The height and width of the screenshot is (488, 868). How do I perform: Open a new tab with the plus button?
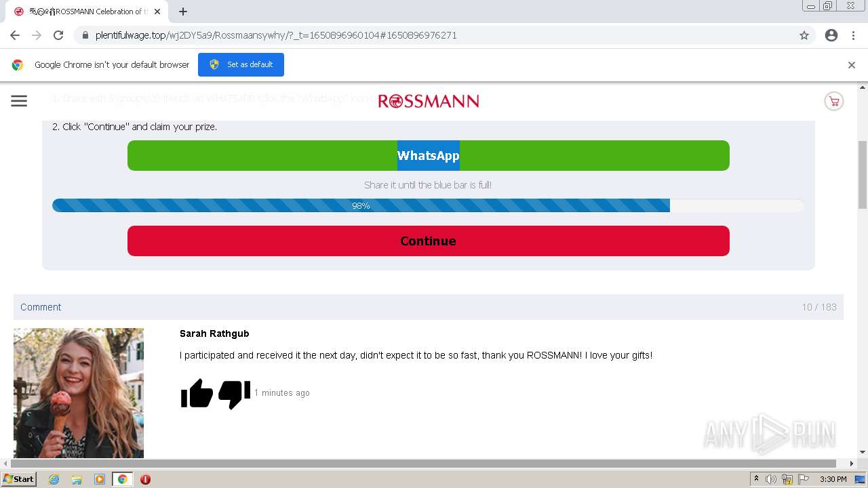click(x=183, y=12)
